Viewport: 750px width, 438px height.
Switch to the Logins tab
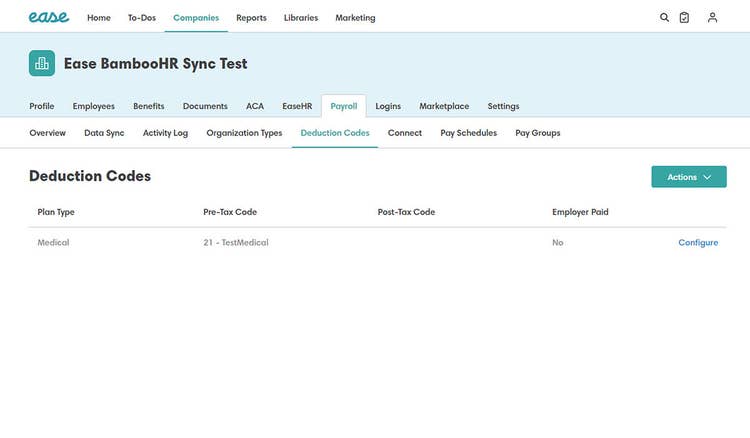pos(388,106)
